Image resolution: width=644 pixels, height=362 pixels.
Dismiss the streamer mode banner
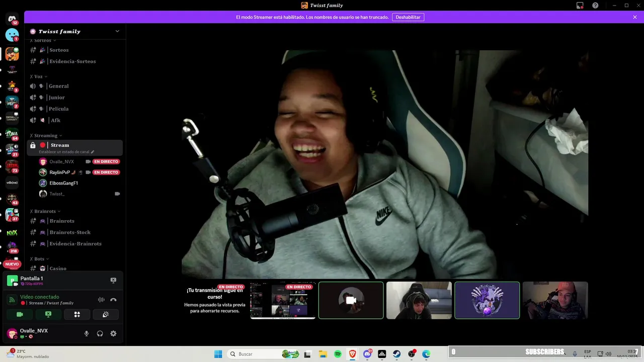(635, 17)
